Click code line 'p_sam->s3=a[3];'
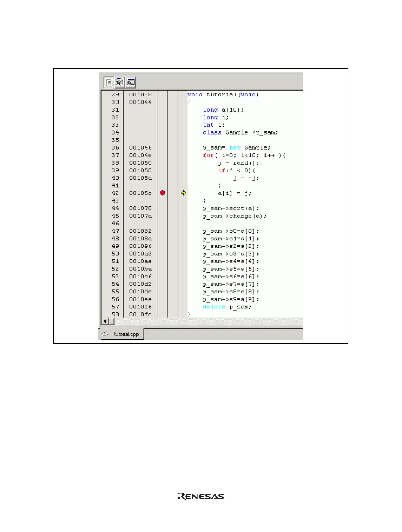The width and height of the screenshot is (402, 532). point(231,254)
